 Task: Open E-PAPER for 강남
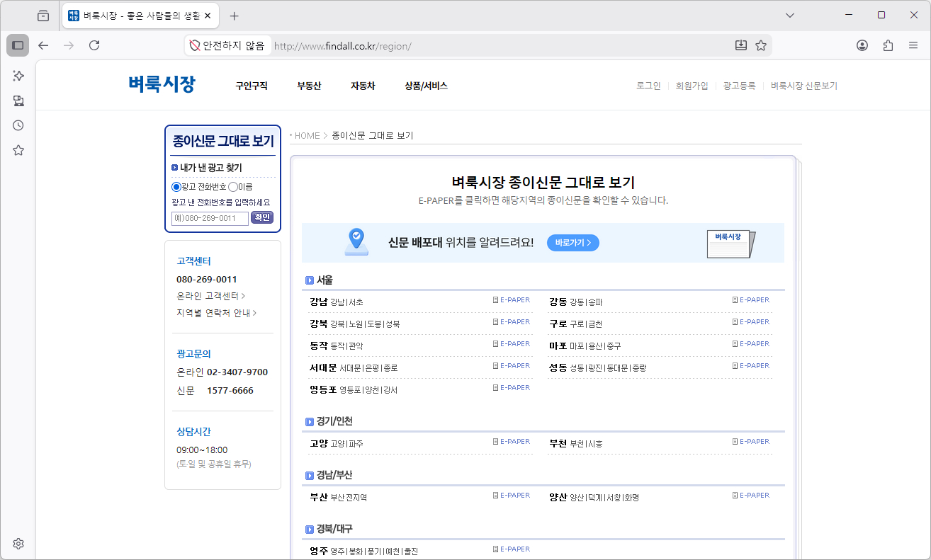tap(512, 300)
